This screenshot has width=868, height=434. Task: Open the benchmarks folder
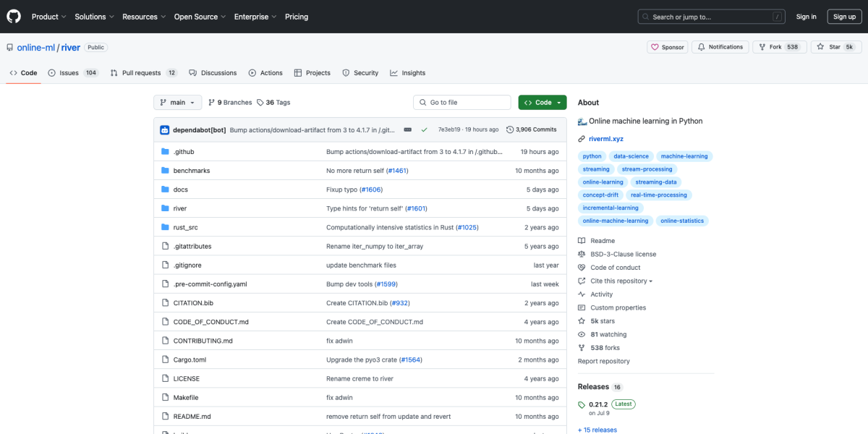pyautogui.click(x=192, y=171)
